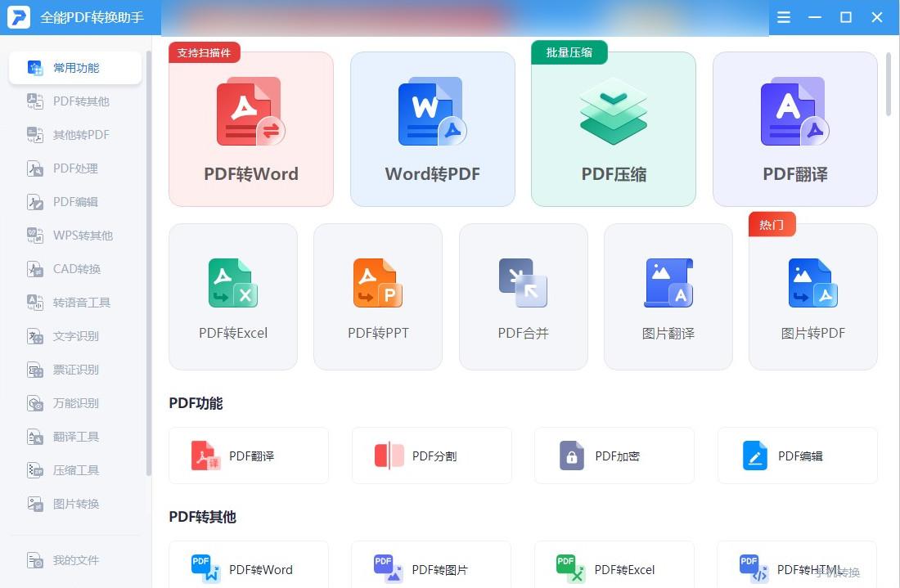The width and height of the screenshot is (900, 588).
Task: Launch the PDF加密 encryption tool
Action: click(614, 456)
